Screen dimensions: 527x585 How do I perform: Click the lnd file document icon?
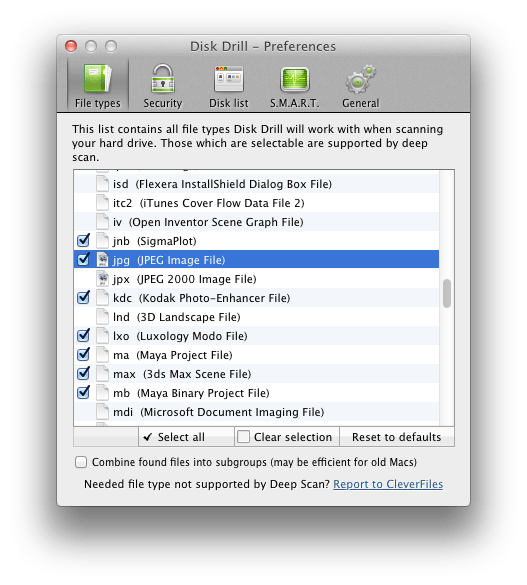(102, 317)
